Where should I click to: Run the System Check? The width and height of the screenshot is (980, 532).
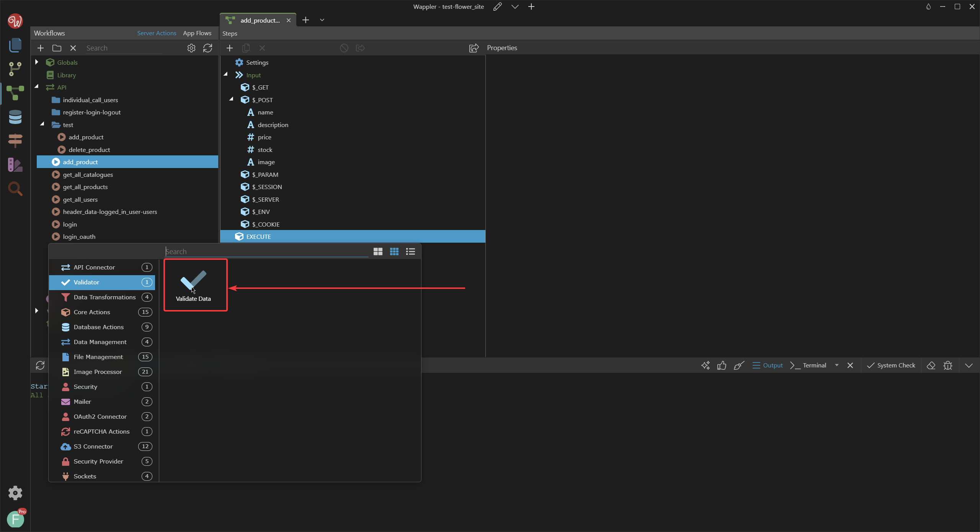point(891,366)
